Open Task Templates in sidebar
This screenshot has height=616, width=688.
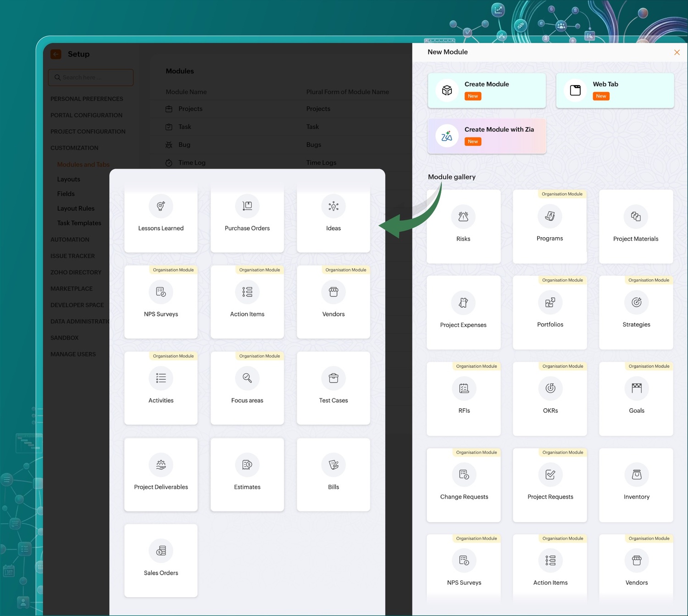click(79, 223)
